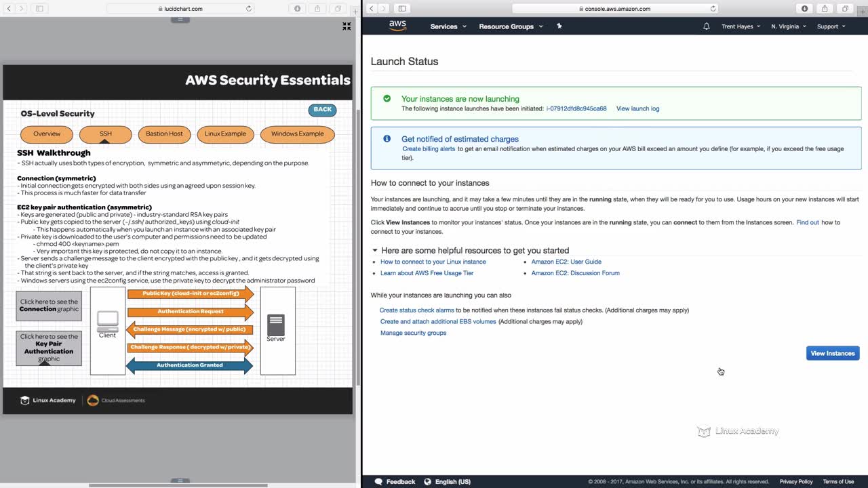
Task: Open downloads in the Lucidchart Safari window
Action: [298, 9]
